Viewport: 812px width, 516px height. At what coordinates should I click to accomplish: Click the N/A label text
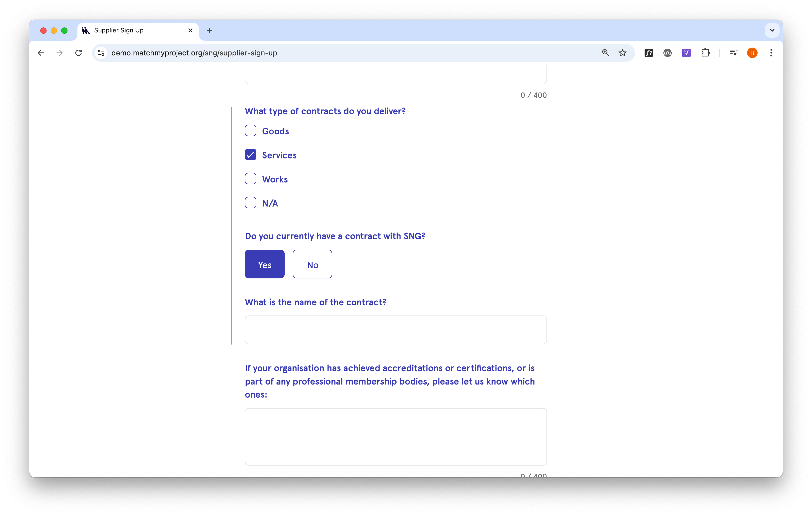tap(270, 203)
